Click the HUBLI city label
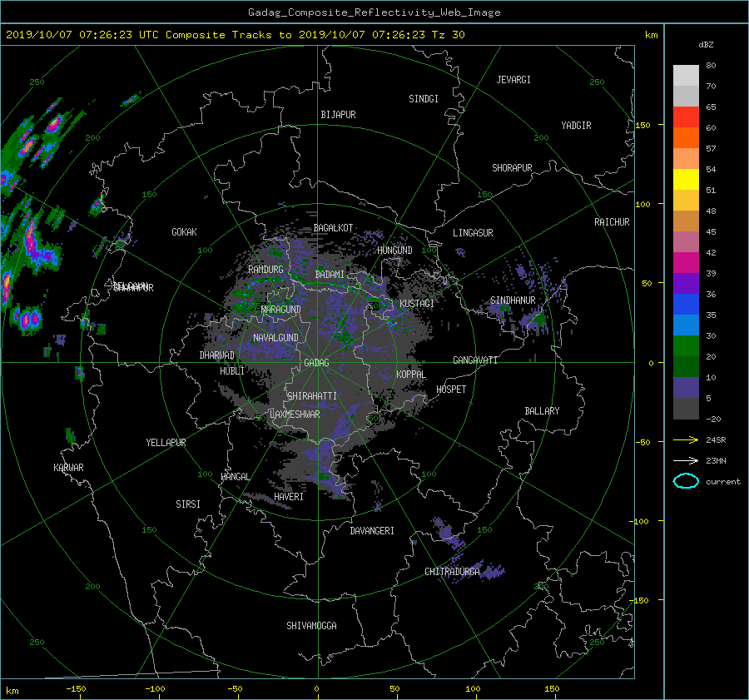 [x=232, y=371]
